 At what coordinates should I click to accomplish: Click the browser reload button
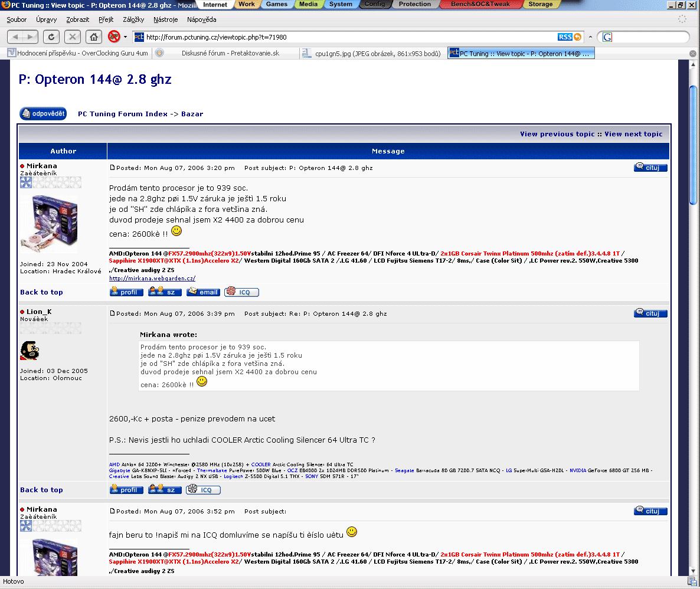(x=51, y=37)
